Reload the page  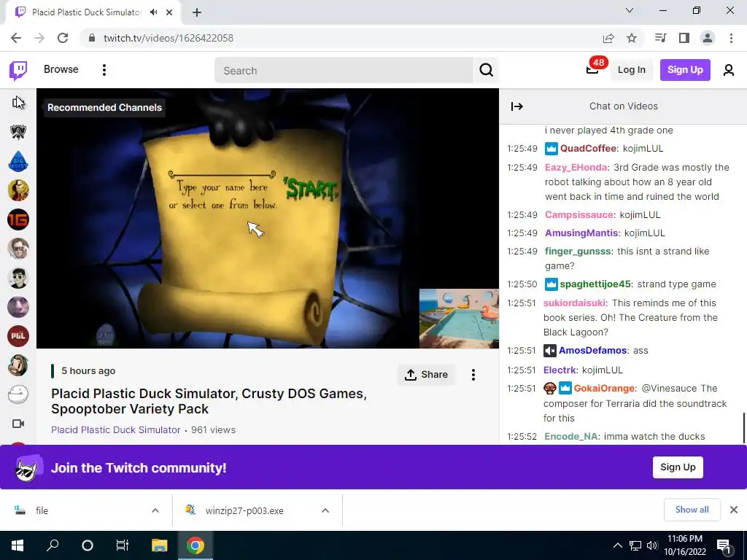pyautogui.click(x=63, y=38)
